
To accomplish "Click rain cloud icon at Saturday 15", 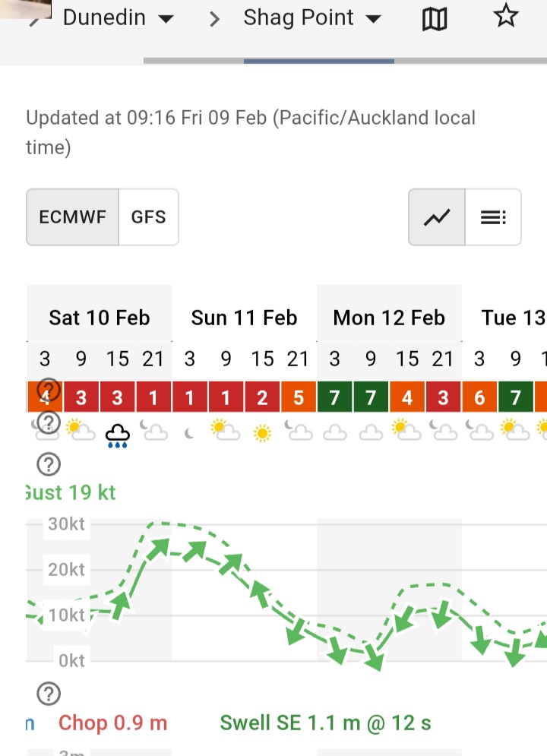I will pos(118,436).
